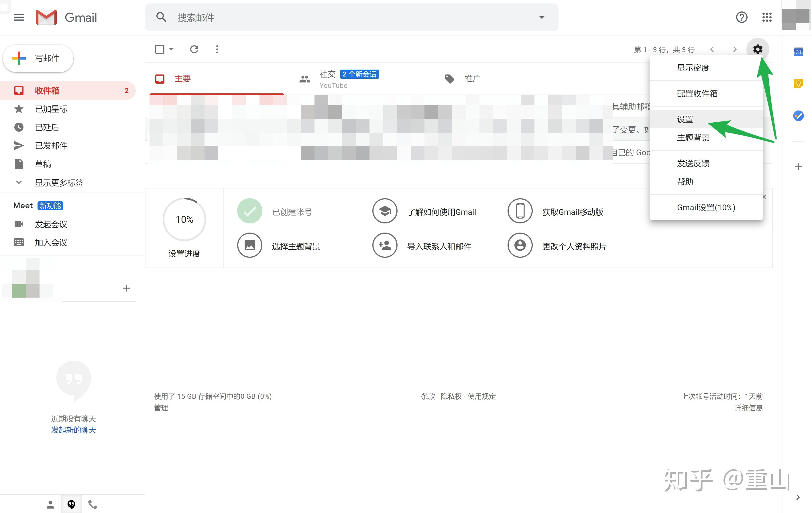Open the Google apps grid icon
Viewport: 812px width, 513px height.
coord(766,17)
